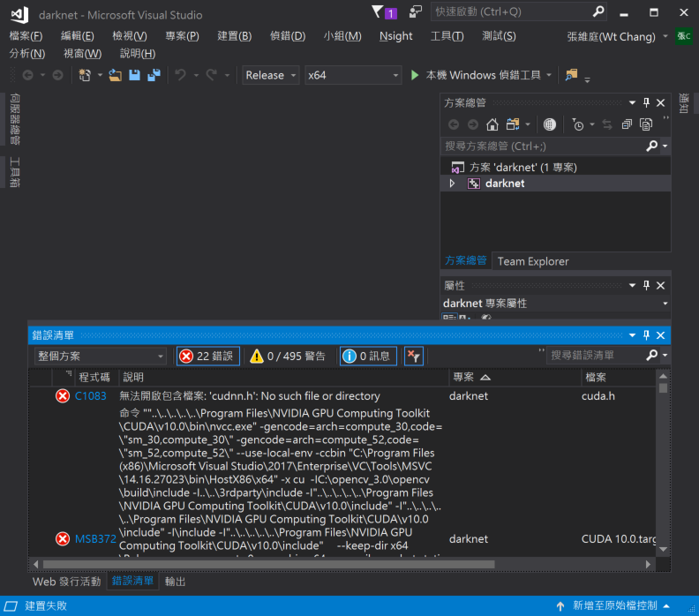The image size is (699, 616).
Task: Click collapse all icon in Solution Explorer
Action: pyautogui.click(x=627, y=124)
